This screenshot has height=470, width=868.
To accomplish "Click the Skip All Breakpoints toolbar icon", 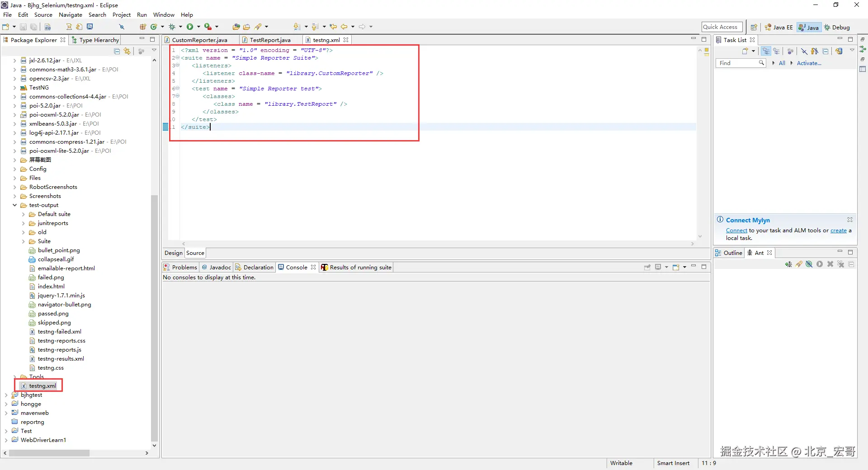I will (x=122, y=27).
